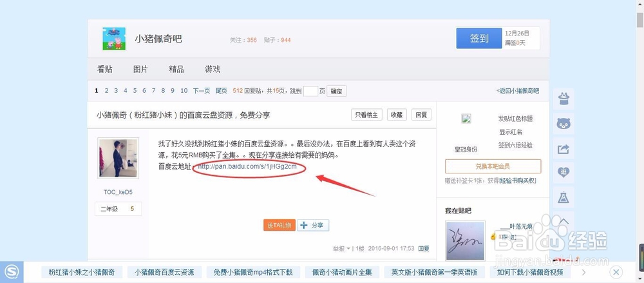Screen dimensions: 644x283
Task: Switch to the 游戏 tab
Action: point(213,69)
